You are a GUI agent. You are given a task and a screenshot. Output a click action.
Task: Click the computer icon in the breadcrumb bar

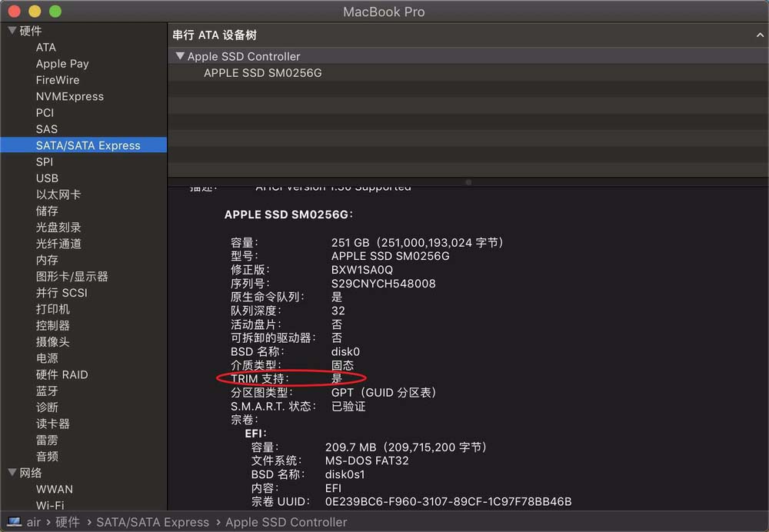[x=14, y=522]
